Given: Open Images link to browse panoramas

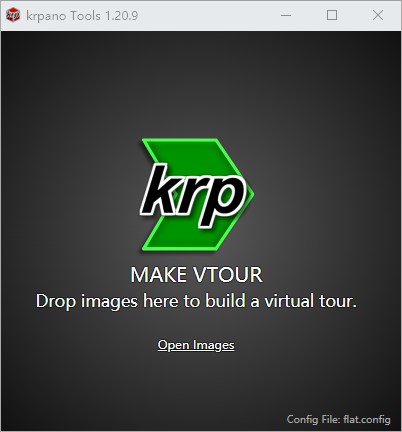Looking at the screenshot, I should [x=196, y=345].
